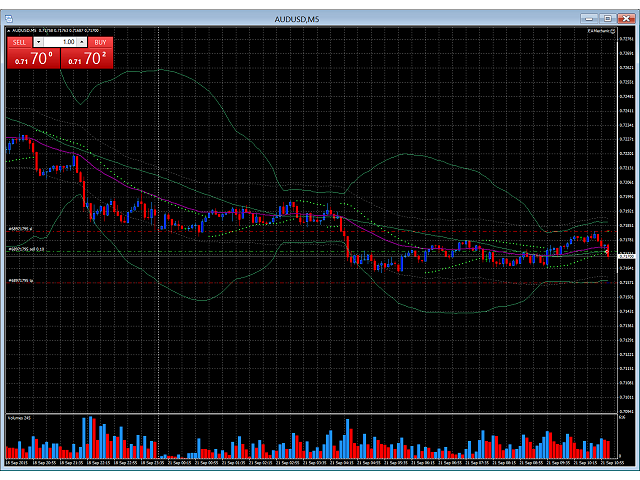The image size is (640, 480).
Task: Click the Volumes 245 indicator label
Action: [x=19, y=418]
